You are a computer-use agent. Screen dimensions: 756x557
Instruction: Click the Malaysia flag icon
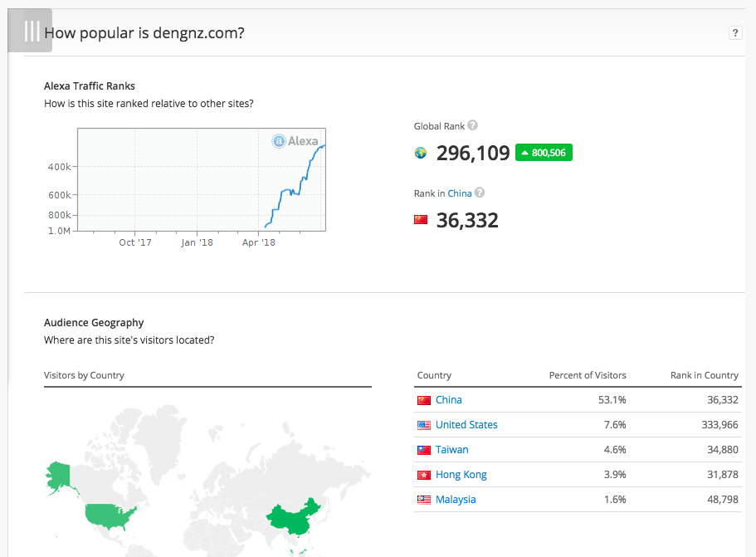[424, 500]
